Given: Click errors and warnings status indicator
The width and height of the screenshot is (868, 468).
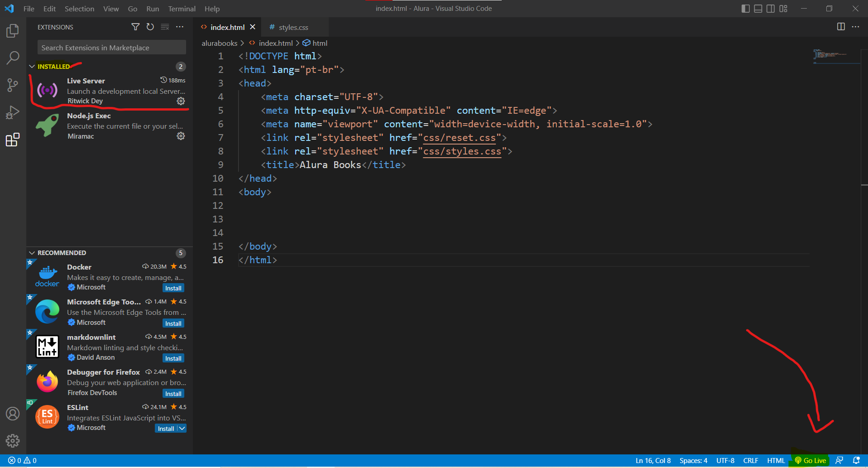Looking at the screenshot, I should [22, 460].
